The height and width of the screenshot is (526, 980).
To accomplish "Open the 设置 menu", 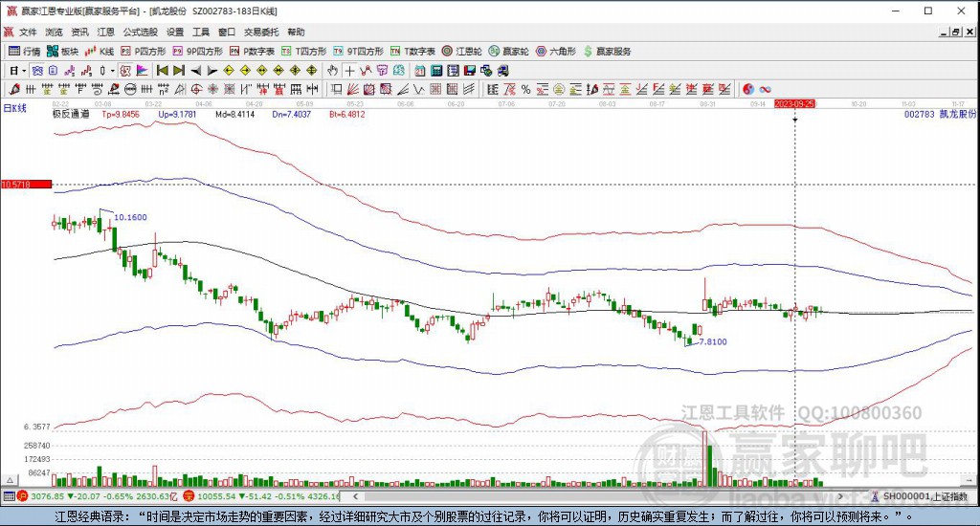I will (175, 32).
